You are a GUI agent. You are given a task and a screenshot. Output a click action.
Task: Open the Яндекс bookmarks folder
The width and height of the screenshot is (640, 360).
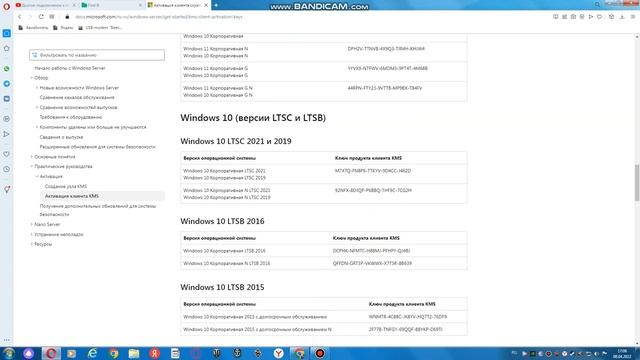(63, 28)
